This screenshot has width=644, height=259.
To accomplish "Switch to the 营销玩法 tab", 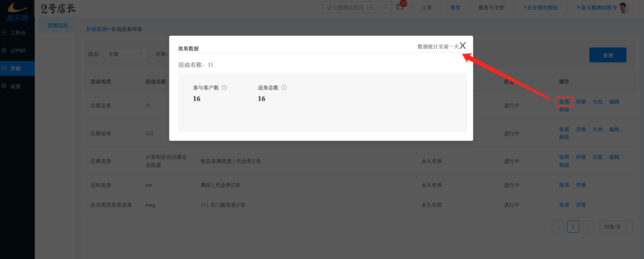I will coord(58,25).
